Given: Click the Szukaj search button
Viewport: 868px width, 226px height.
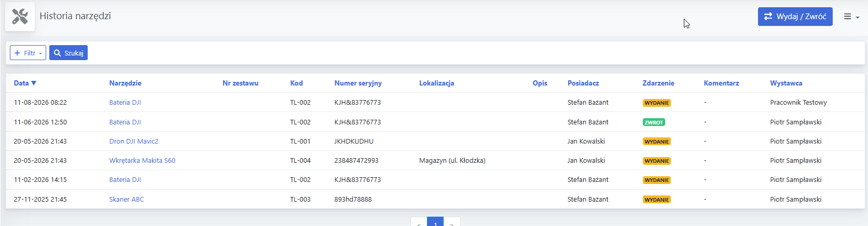Looking at the screenshot, I should [68, 53].
